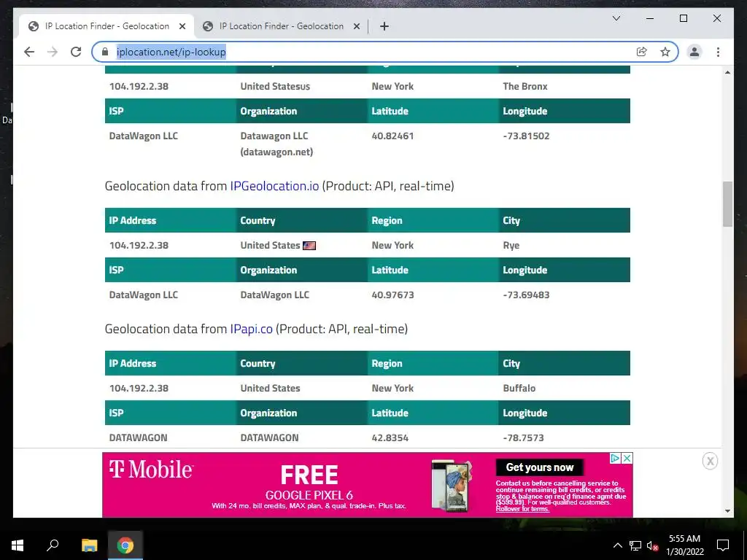747x560 pixels.
Task: Select latitude value 40.97673
Action: tap(392, 295)
